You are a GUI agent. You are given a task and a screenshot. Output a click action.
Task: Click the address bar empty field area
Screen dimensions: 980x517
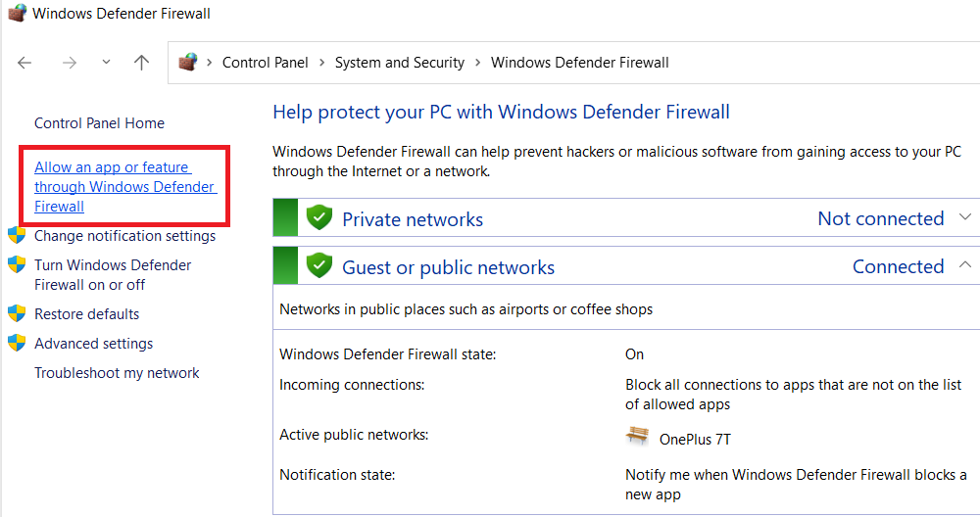pos(824,63)
